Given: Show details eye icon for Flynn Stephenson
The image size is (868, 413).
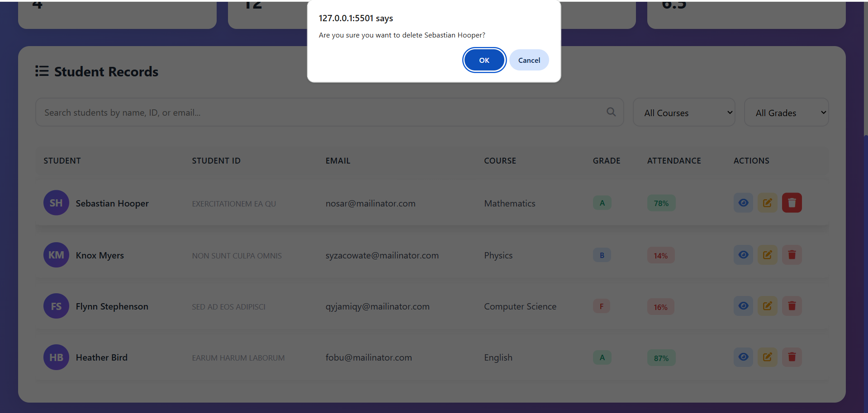Looking at the screenshot, I should coord(743,306).
